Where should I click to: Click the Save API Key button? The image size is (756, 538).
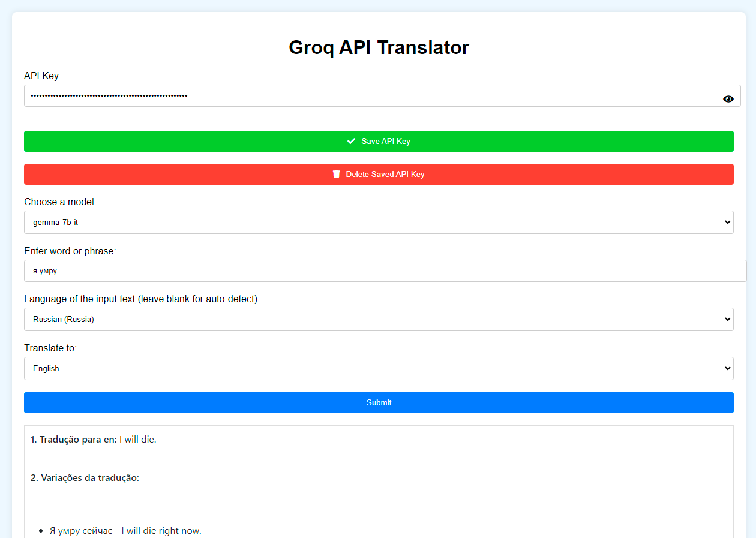(x=379, y=141)
